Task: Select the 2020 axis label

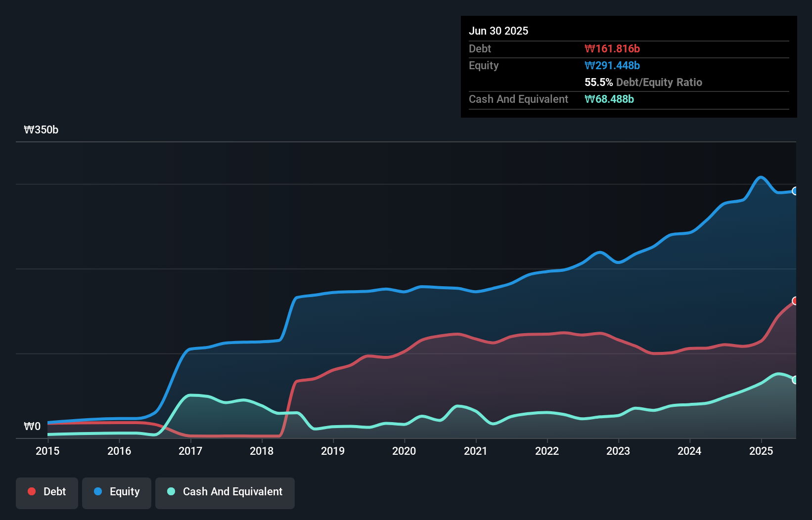Action: coord(404,451)
